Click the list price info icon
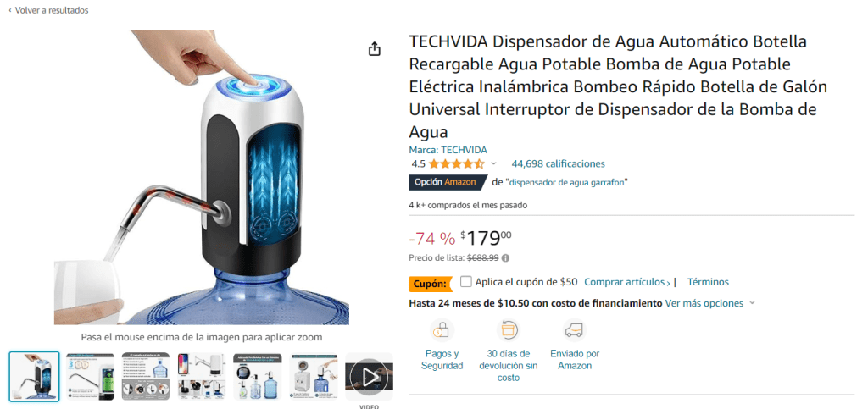Screen dimensions: 868x409 [505, 257]
